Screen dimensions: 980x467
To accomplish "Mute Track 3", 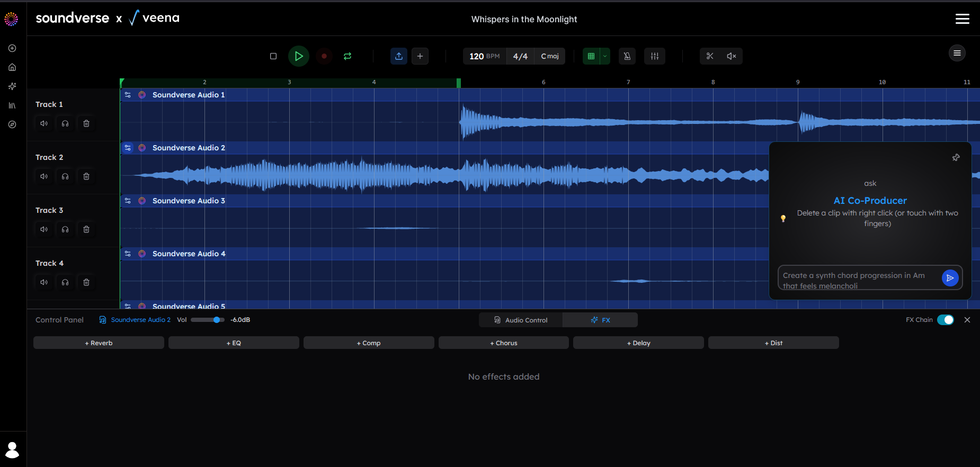I will click(44, 229).
